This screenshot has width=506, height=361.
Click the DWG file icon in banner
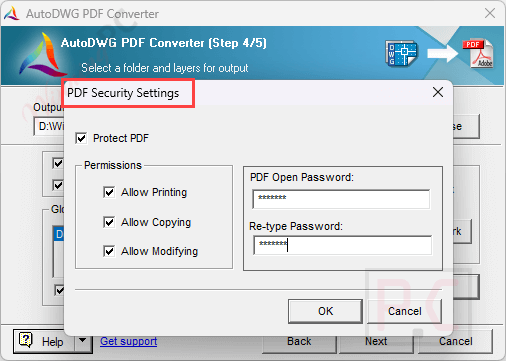pos(401,53)
